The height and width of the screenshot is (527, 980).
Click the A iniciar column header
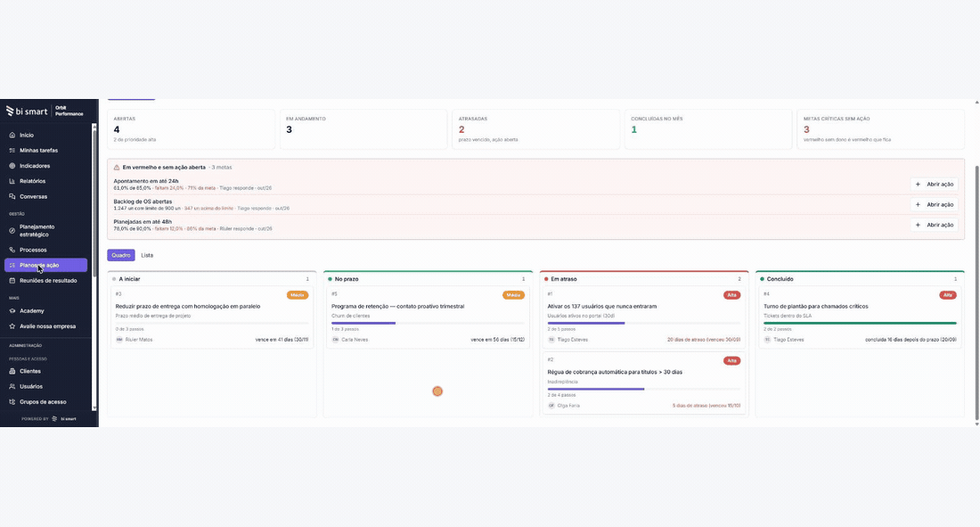click(212, 279)
